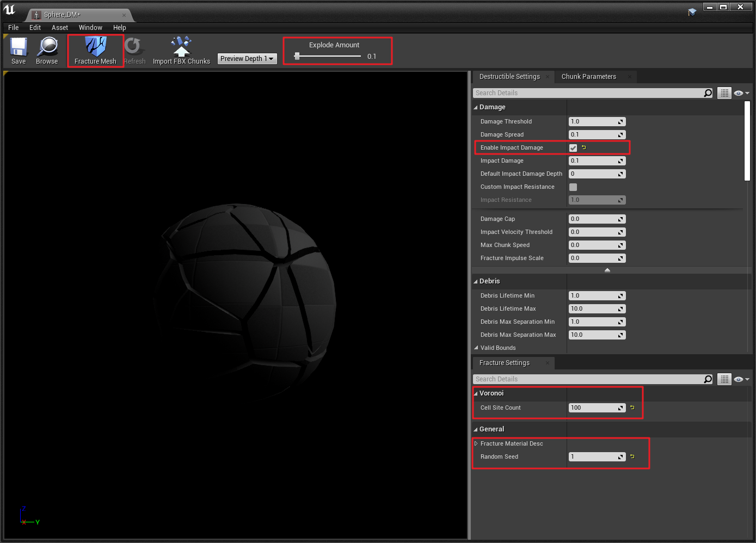Close the Destructible Settings tab

(x=548, y=77)
